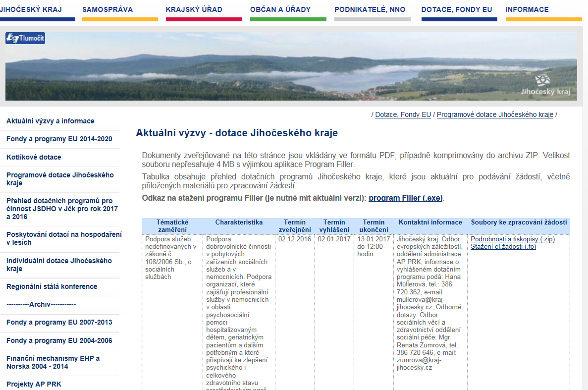Click the Tlumočit sign-language icon button
Image resolution: width=588 pixels, height=390 pixels.
click(25, 38)
